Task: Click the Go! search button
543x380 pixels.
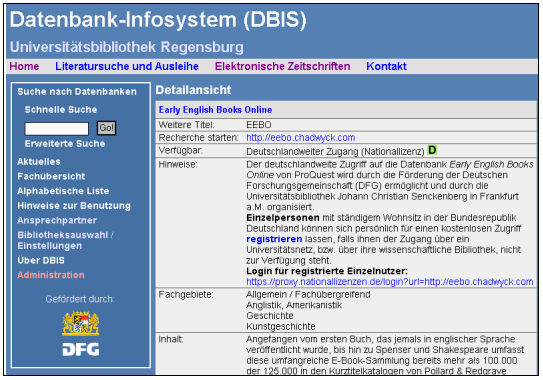Action: 106,128
